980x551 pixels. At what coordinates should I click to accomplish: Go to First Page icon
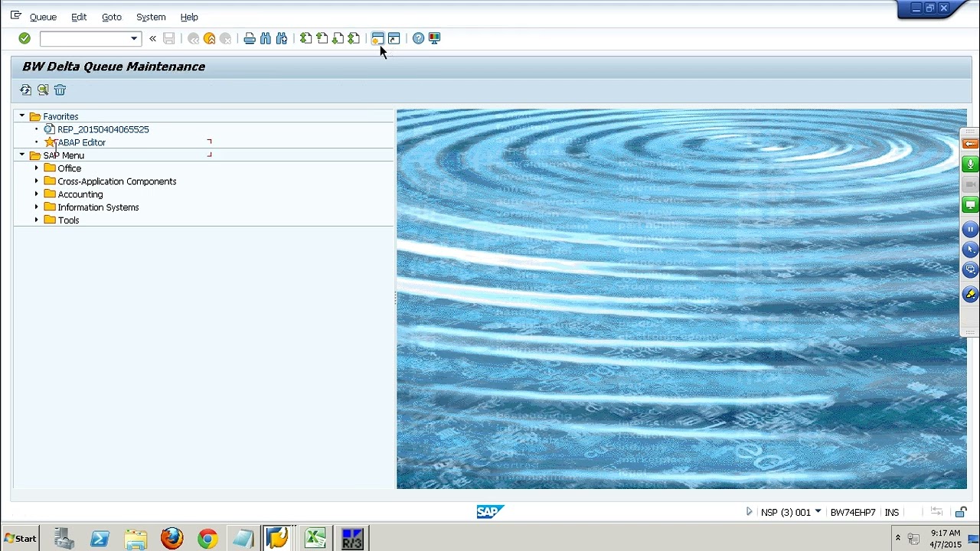pos(305,38)
